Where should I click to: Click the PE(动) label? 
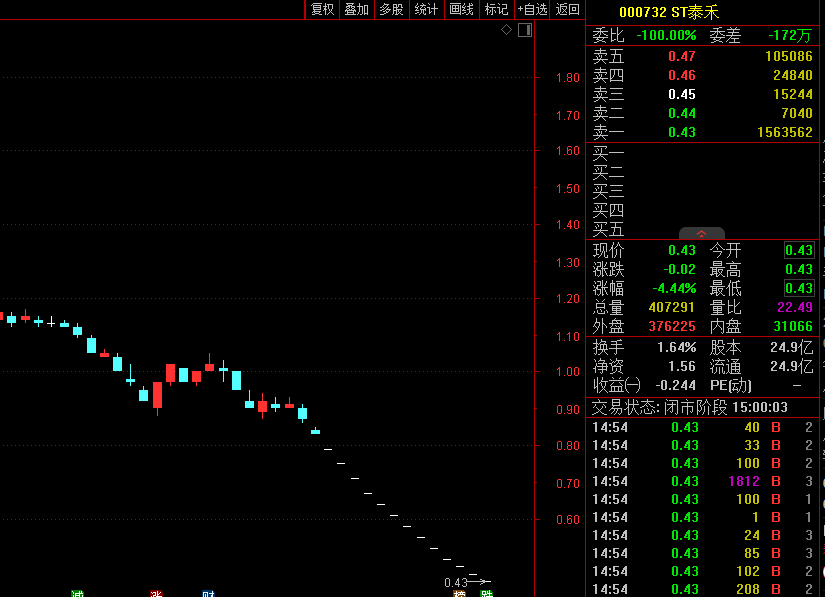730,386
